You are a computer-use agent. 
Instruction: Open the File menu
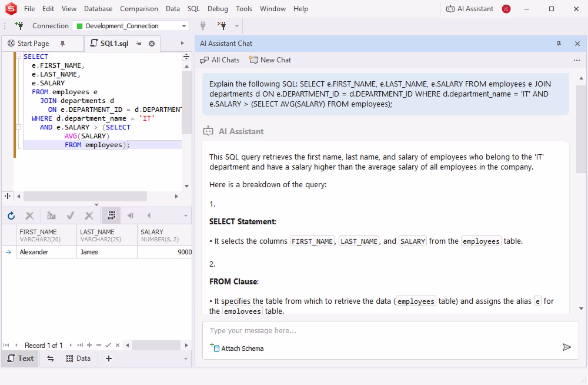click(29, 9)
